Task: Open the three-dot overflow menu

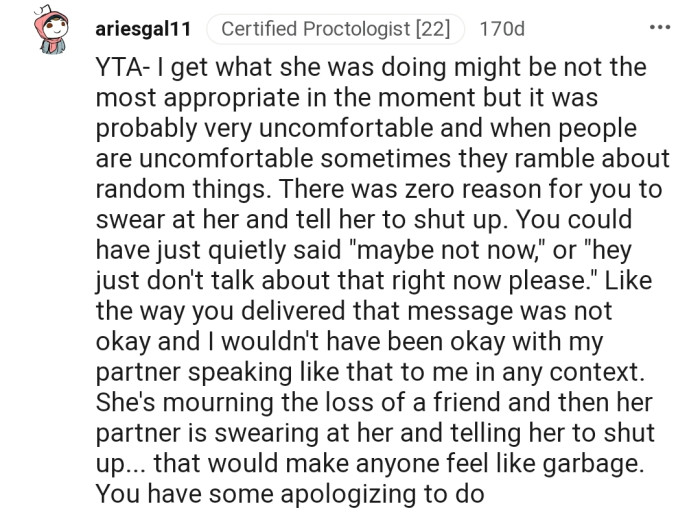Action: [659, 27]
